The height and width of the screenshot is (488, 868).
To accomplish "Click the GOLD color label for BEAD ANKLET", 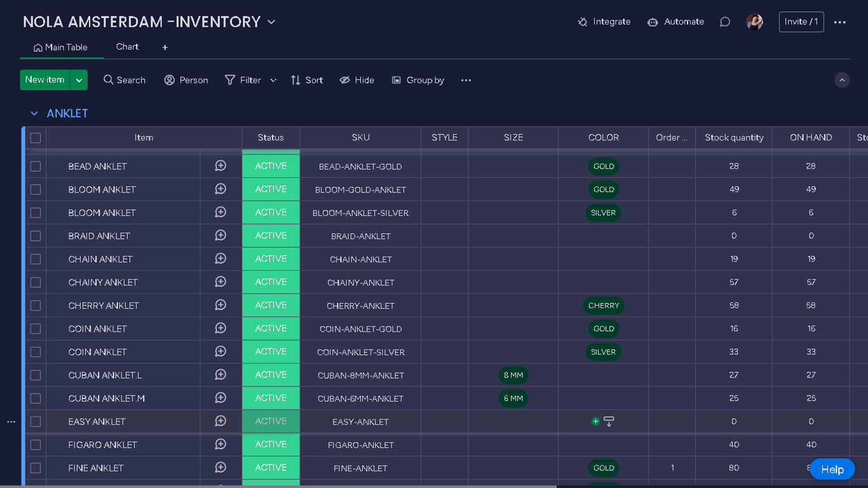I will point(604,166).
